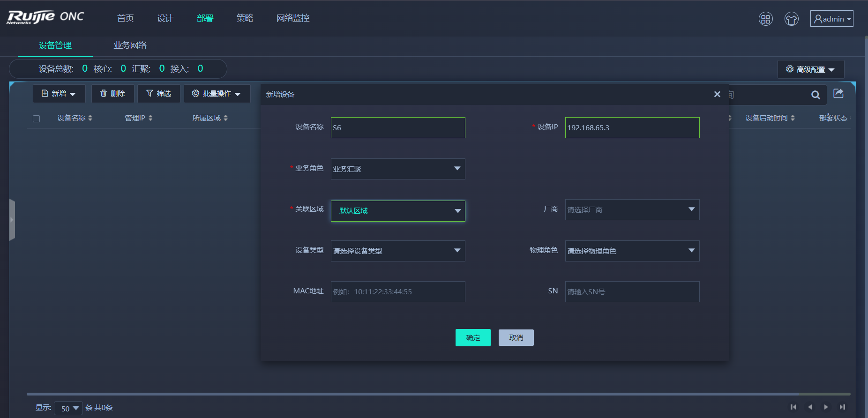Go to last page icon
The image size is (868, 418).
(842, 407)
